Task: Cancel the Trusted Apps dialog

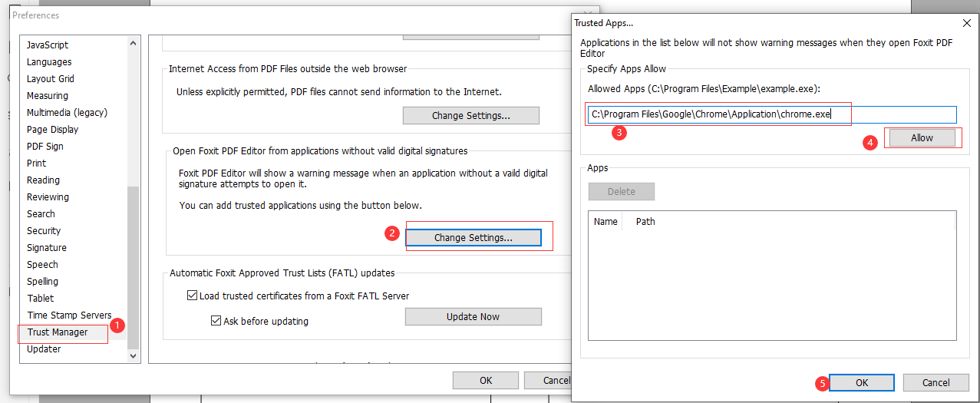Action: click(x=935, y=382)
